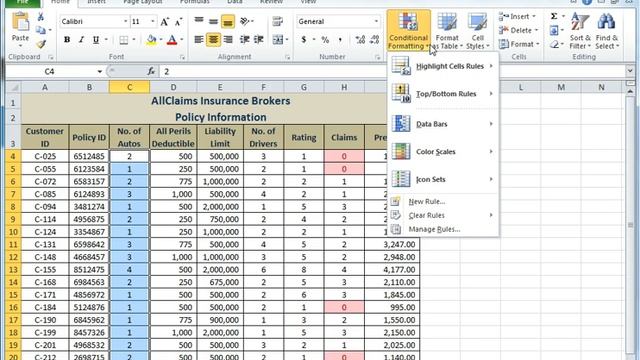The image size is (640, 360).
Task: Open the Format cells dropdown
Action: coord(519,44)
